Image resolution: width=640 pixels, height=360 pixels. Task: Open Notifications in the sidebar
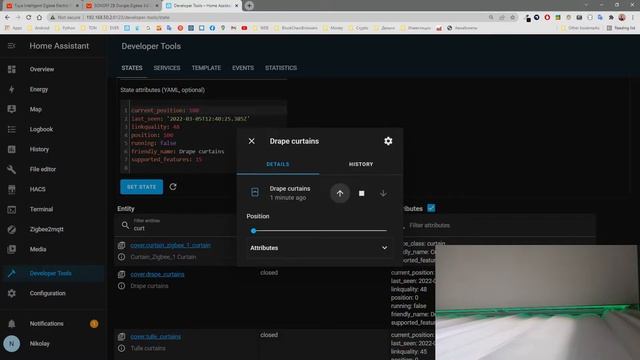coord(47,324)
